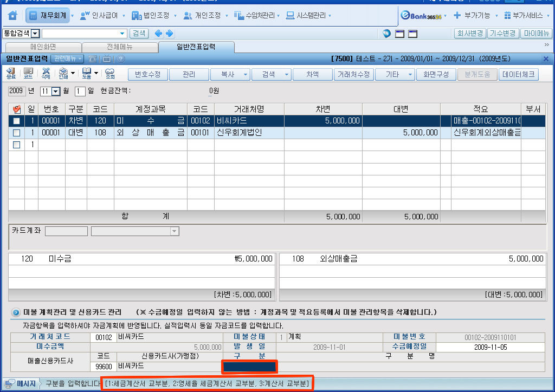Click the 삭제 (delete) toolbar icon
The height and width of the screenshot is (392, 555).
tap(46, 74)
